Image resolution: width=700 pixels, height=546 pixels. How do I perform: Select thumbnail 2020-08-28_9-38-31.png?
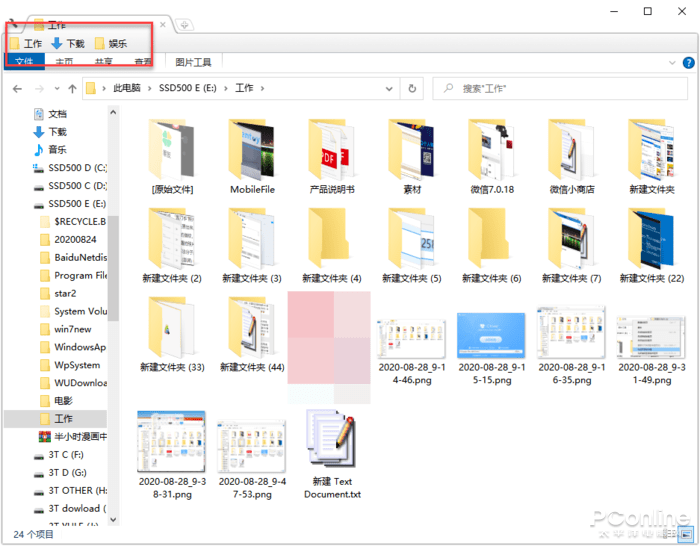[172, 455]
